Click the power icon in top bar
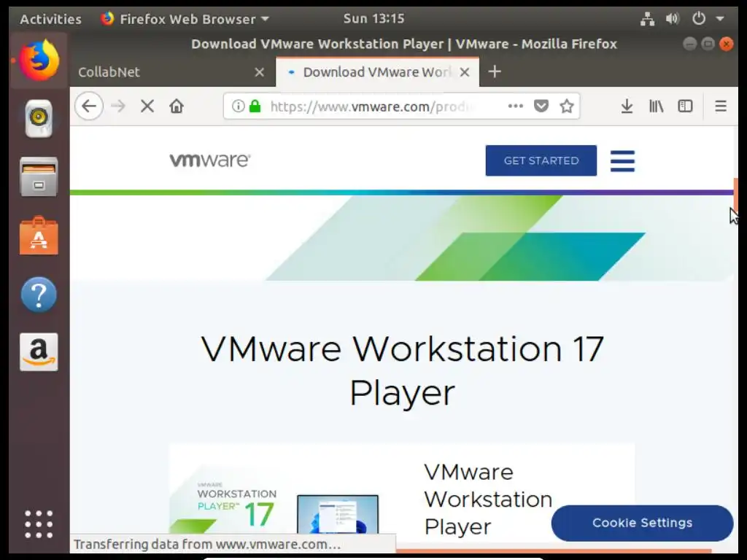Image resolution: width=747 pixels, height=560 pixels. point(698,19)
